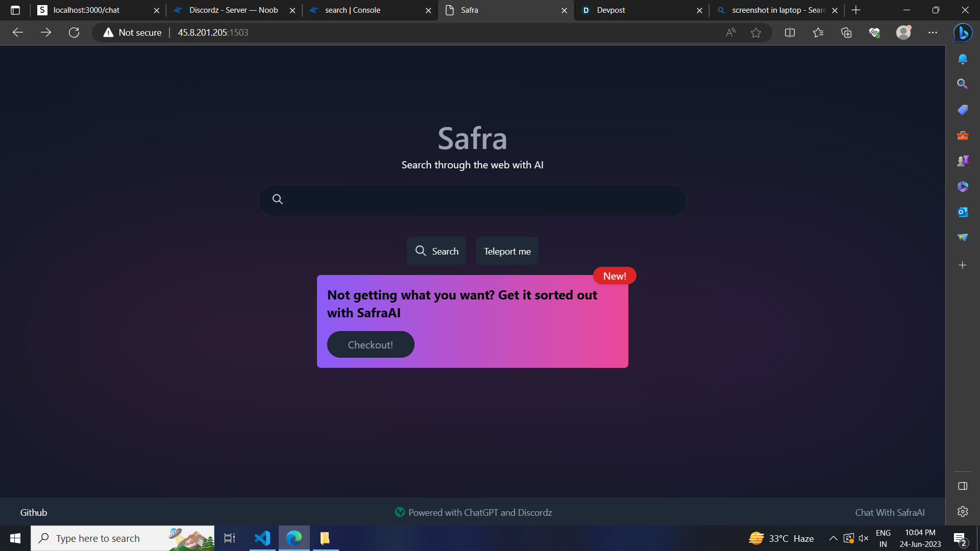Toggle the sidebar visibility panel button
The width and height of the screenshot is (980, 551).
pyautogui.click(x=963, y=486)
